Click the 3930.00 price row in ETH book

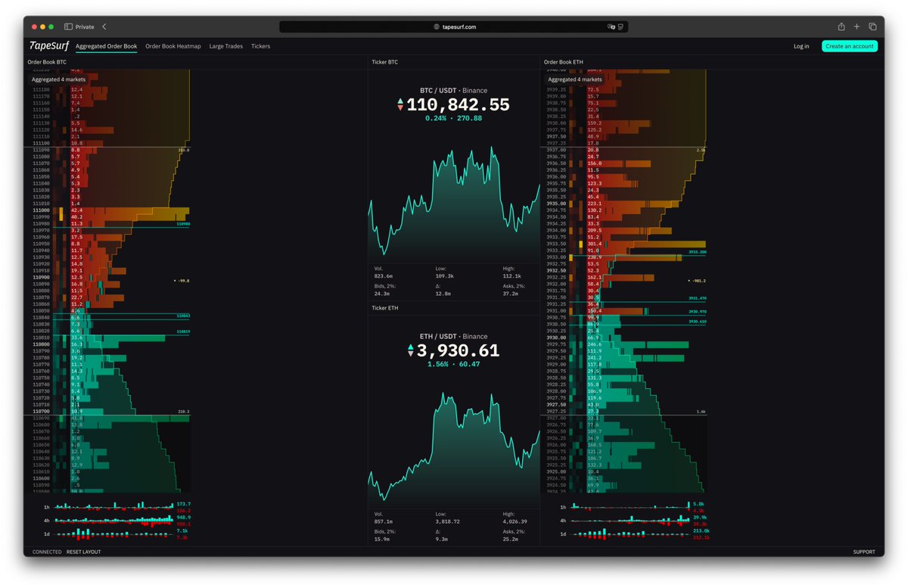[626, 338]
